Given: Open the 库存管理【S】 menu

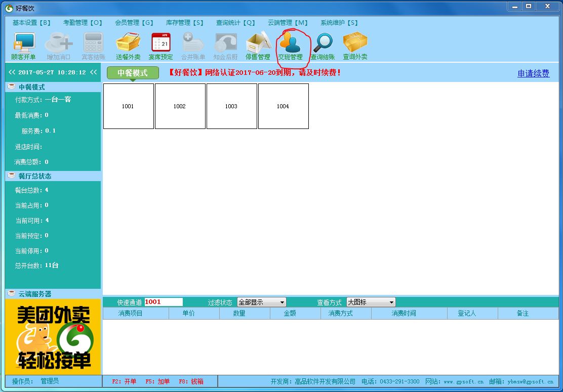Looking at the screenshot, I should coord(185,23).
